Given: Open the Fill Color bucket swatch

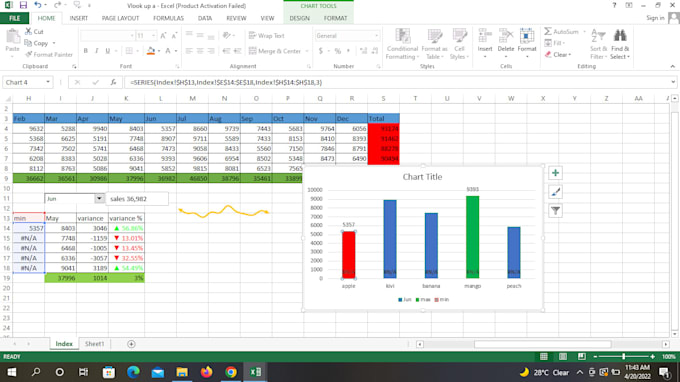Looking at the screenshot, I should click(x=150, y=51).
